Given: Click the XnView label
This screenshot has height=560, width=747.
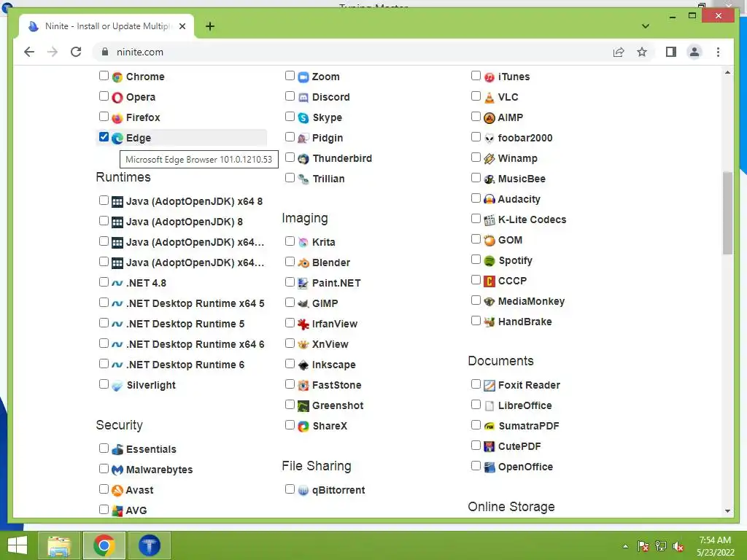Looking at the screenshot, I should (x=330, y=345).
